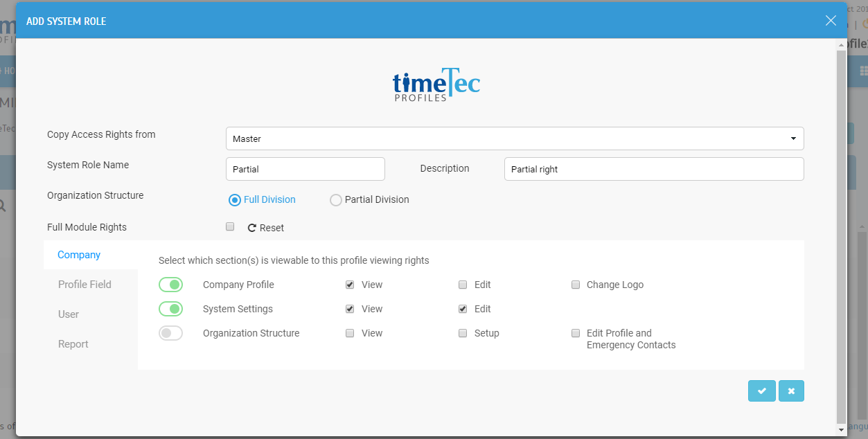868x439 pixels.
Task: Click the Organization Structure row label
Action: tap(251, 333)
